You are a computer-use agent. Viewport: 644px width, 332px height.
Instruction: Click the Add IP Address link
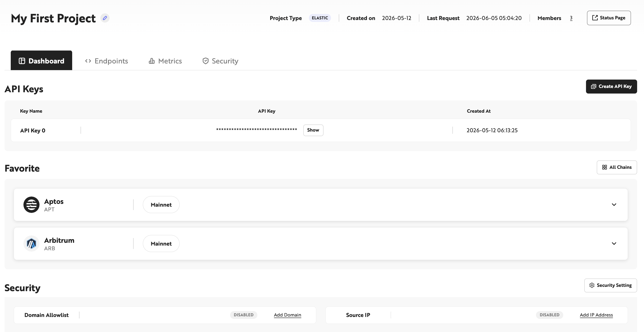pos(596,315)
